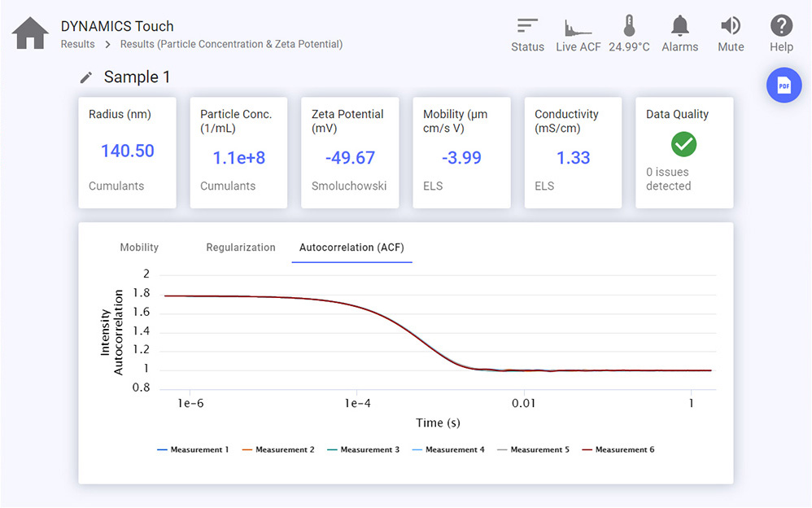Screen dimensions: 812x508
Task: Toggle Measurement 4 light blue legend swatch
Action: click(x=418, y=450)
